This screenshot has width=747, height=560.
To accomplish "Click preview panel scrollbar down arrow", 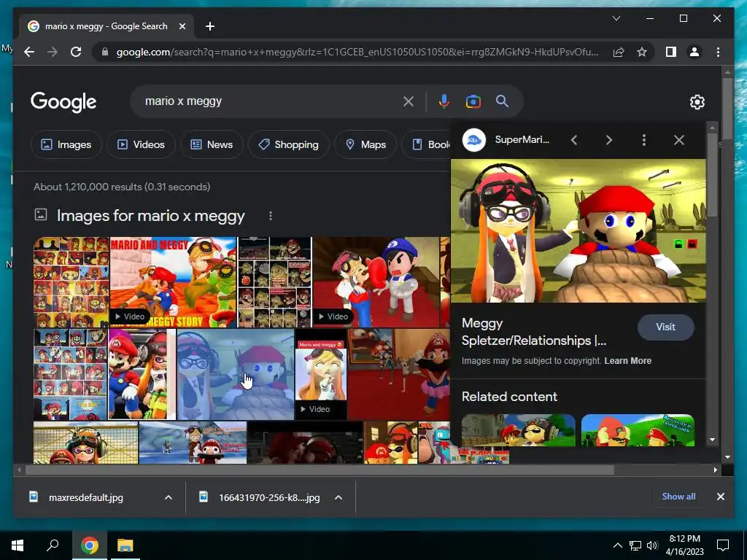I will 712,440.
